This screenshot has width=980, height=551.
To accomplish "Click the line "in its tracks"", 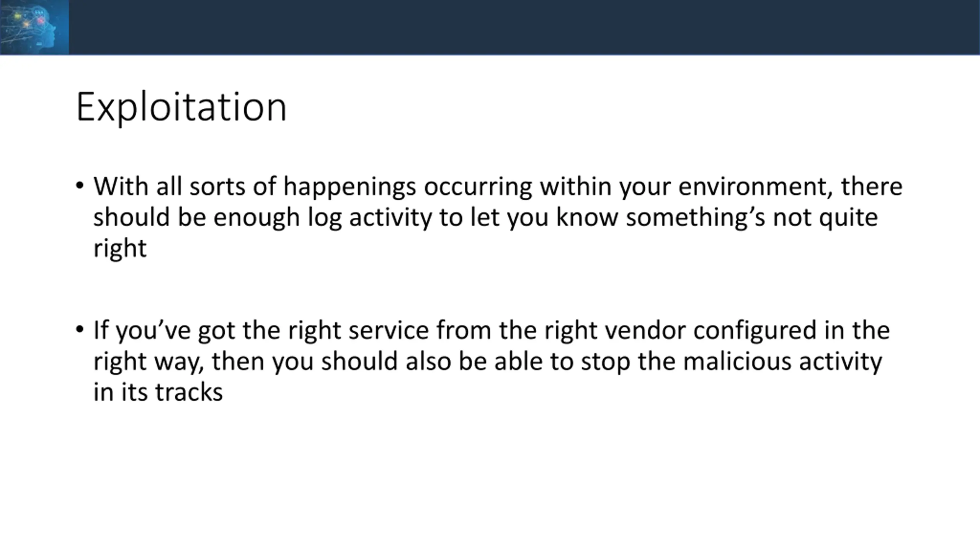I will click(x=158, y=393).
